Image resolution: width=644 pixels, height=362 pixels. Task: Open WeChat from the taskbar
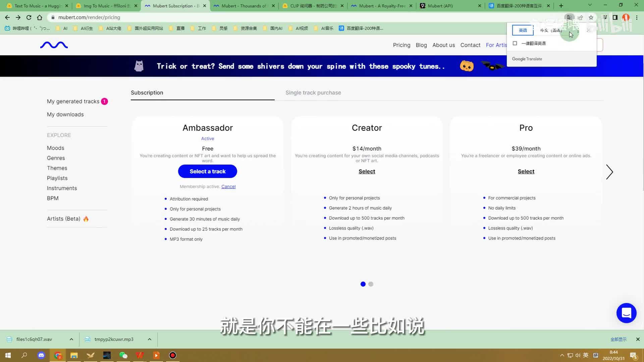[x=123, y=355]
